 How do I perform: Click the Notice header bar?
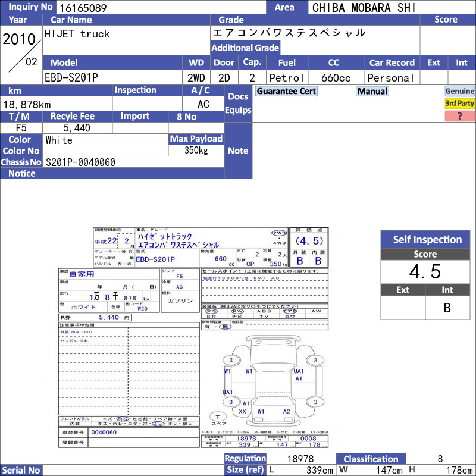pyautogui.click(x=112, y=173)
